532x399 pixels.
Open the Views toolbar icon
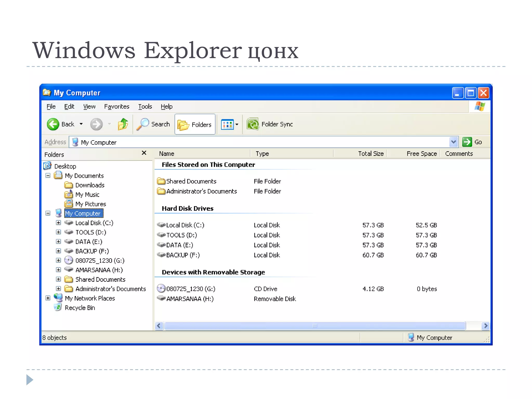pyautogui.click(x=227, y=124)
